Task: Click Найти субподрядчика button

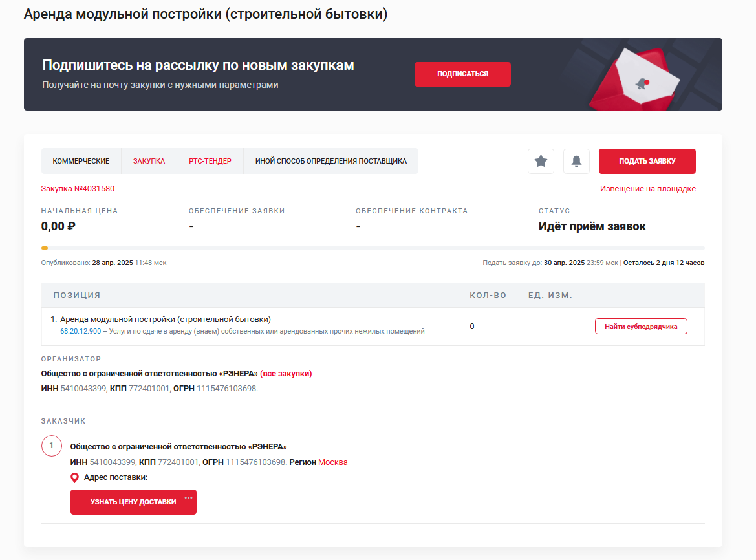Action: click(x=641, y=327)
